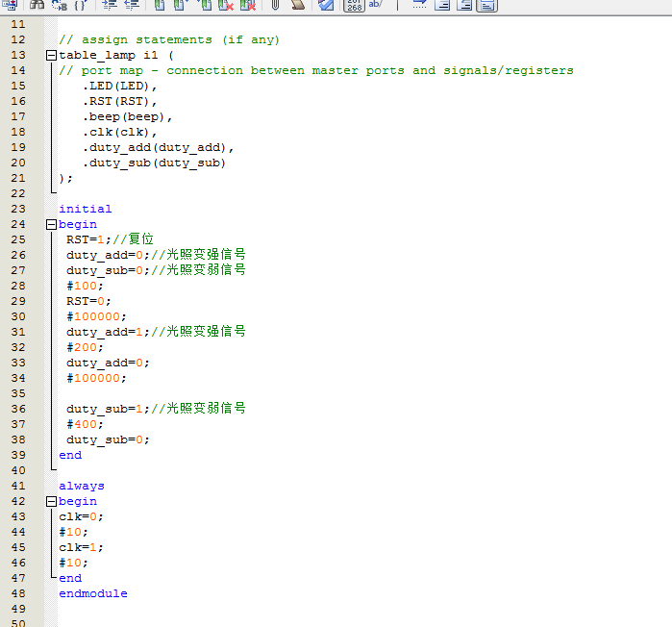This screenshot has width=672, height=627.
Task: Click the '// assign statements (if any)' comment
Action: [x=169, y=39]
